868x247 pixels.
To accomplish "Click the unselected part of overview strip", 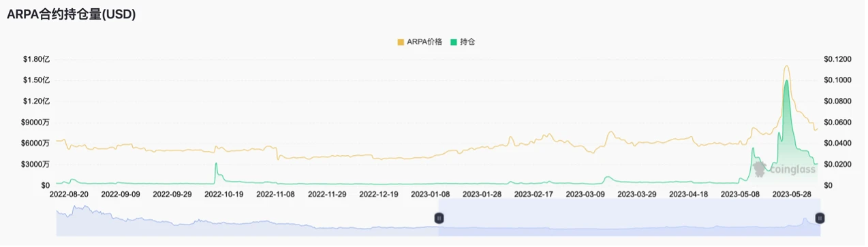I will [x=247, y=218].
